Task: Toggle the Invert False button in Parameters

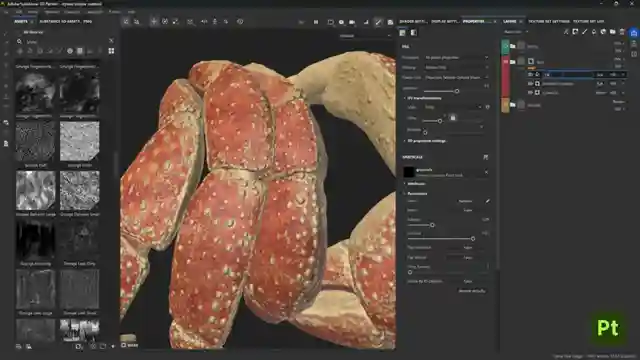Action: (468, 210)
